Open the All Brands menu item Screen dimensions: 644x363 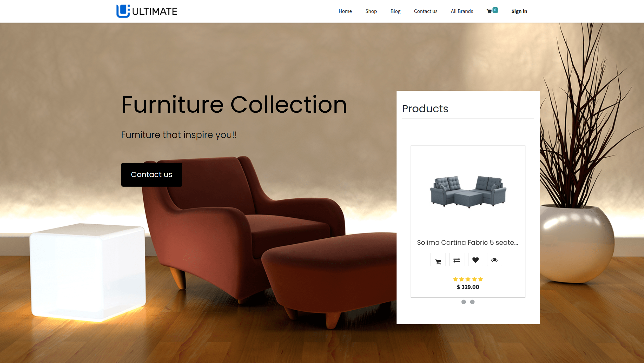[462, 11]
